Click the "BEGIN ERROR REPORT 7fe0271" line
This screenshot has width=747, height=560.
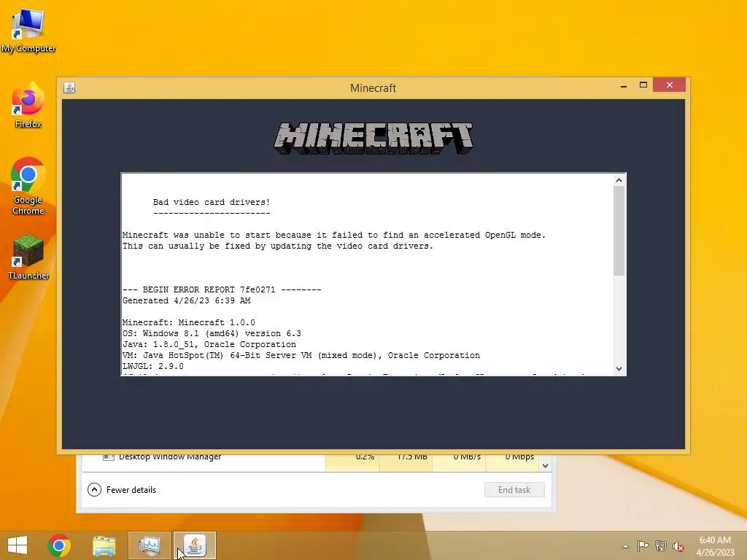coord(222,289)
